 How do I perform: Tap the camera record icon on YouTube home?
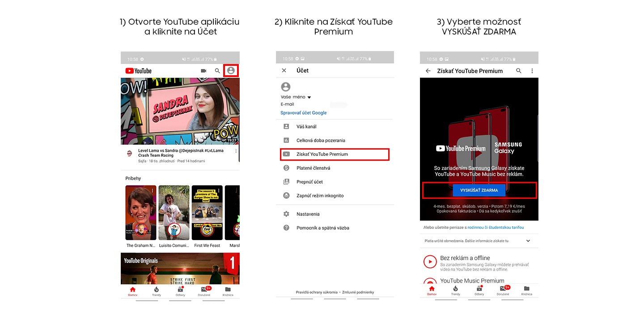[203, 71]
